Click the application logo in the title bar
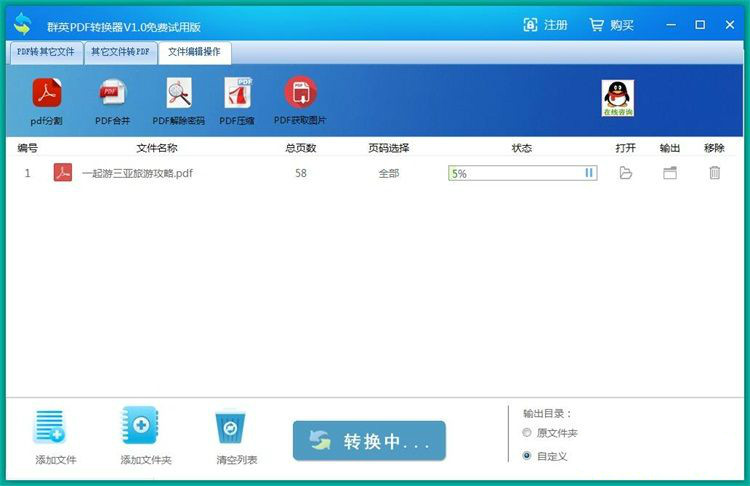This screenshot has height=486, width=750. pyautogui.click(x=22, y=24)
